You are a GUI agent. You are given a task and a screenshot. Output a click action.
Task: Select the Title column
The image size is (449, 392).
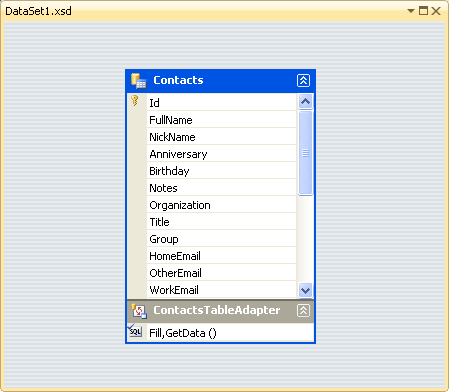(x=221, y=221)
